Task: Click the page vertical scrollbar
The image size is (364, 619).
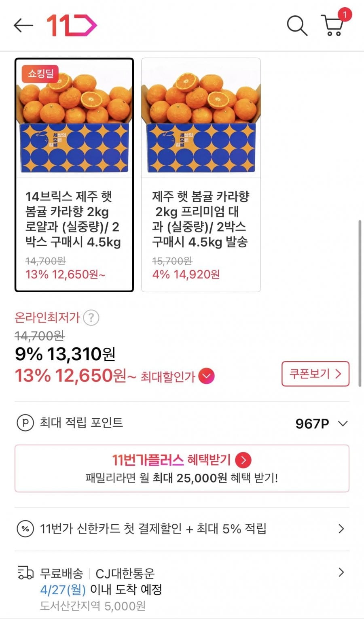Action: click(360, 304)
